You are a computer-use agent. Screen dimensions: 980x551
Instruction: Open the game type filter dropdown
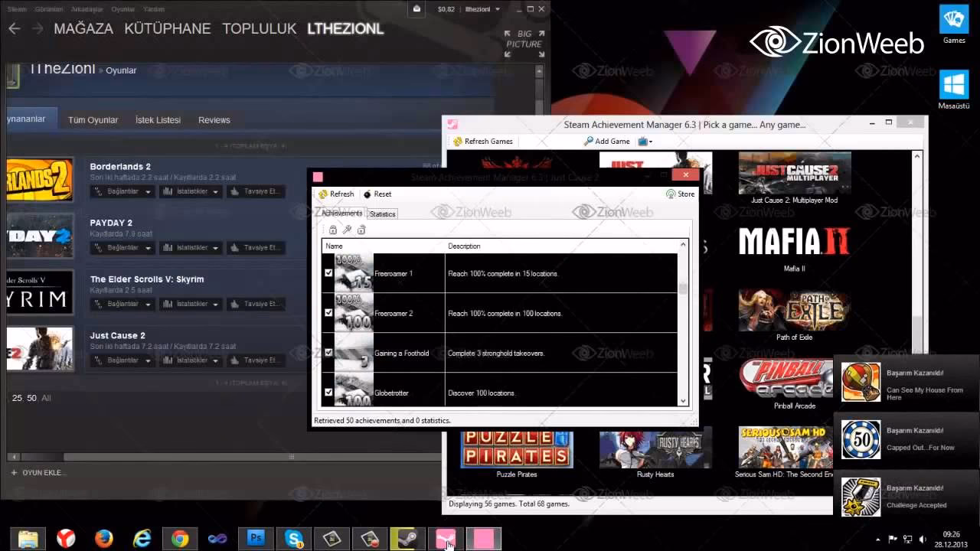645,142
